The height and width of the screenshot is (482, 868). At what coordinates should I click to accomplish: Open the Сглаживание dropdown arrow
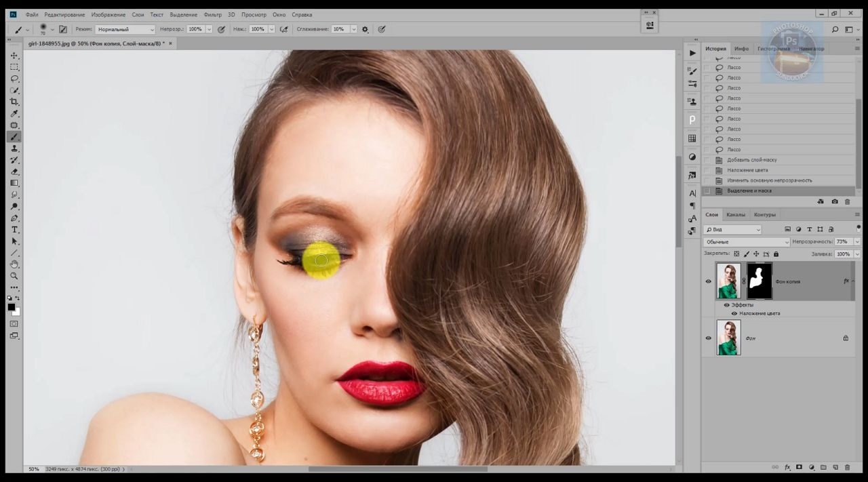point(354,29)
